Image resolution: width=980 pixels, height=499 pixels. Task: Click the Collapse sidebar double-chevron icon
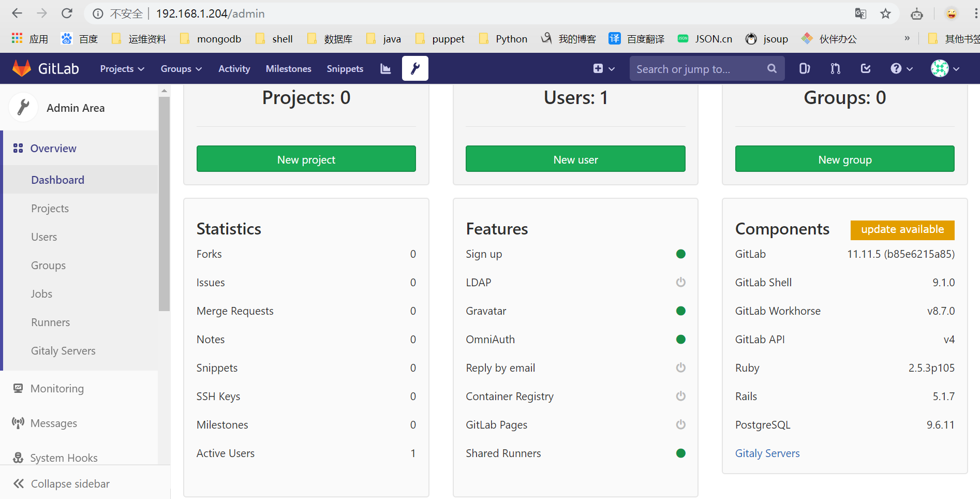(x=19, y=483)
